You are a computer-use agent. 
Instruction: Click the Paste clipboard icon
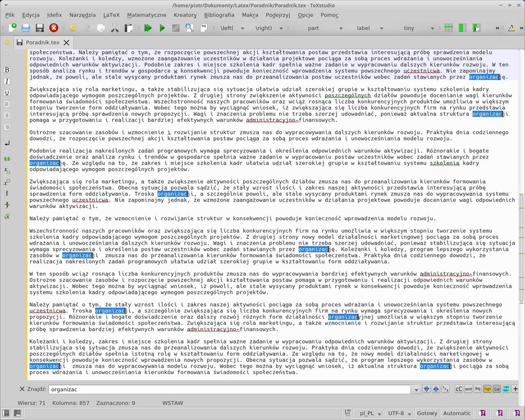(129, 28)
